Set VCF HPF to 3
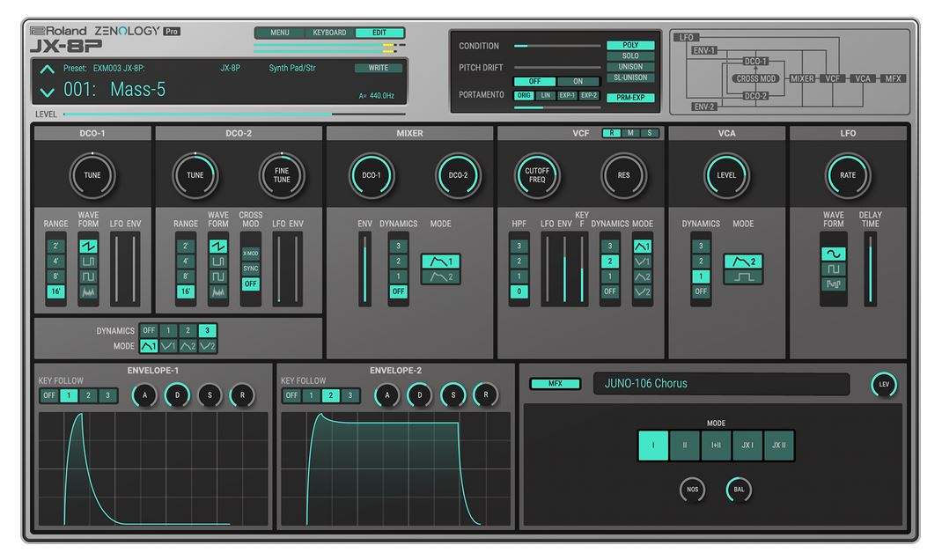The height and width of the screenshot is (560, 942). coord(519,247)
